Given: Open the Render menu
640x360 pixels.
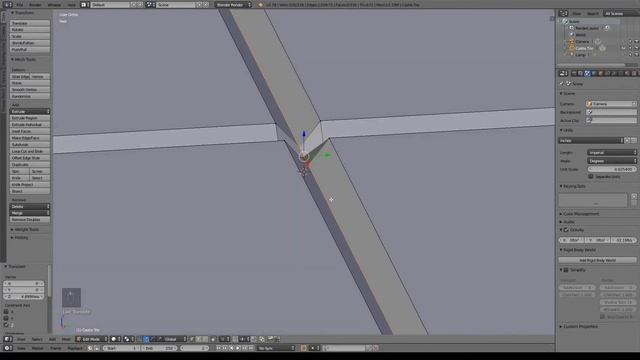Looking at the screenshot, I should (x=36, y=4).
